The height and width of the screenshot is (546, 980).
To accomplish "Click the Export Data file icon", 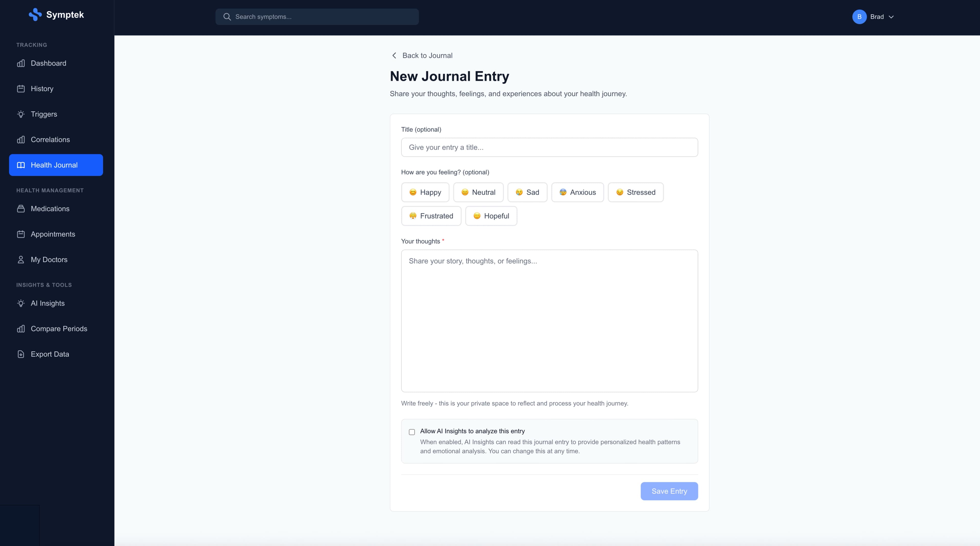I will (x=21, y=354).
